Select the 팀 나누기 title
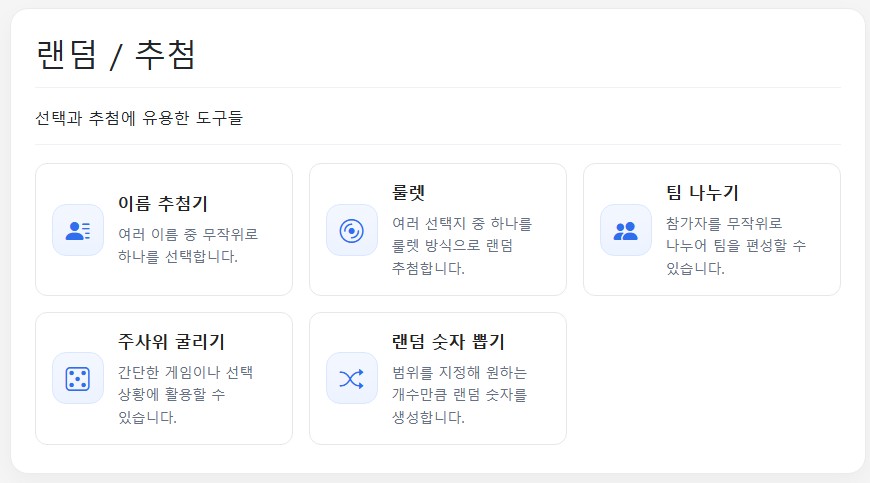The height and width of the screenshot is (483, 870). [702, 192]
